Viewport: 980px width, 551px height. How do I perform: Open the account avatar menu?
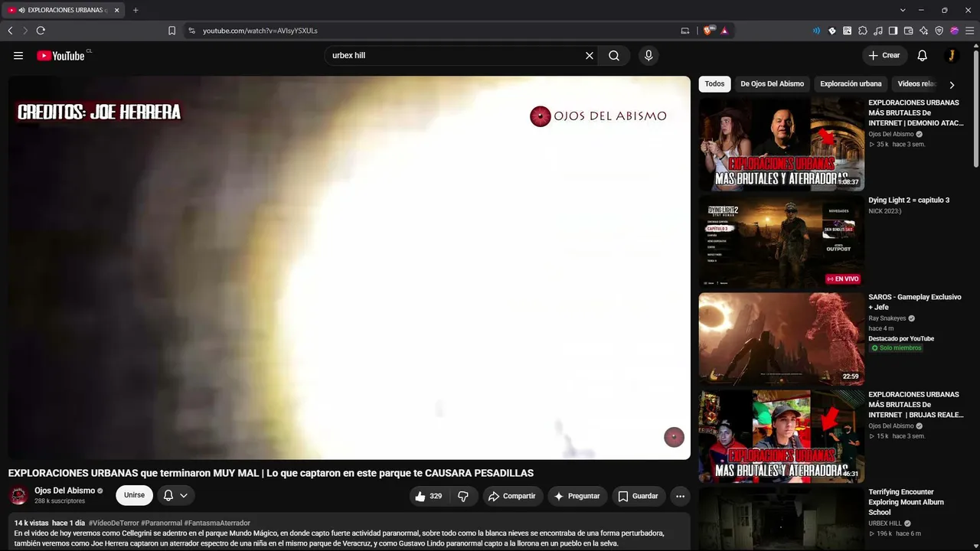click(951, 55)
